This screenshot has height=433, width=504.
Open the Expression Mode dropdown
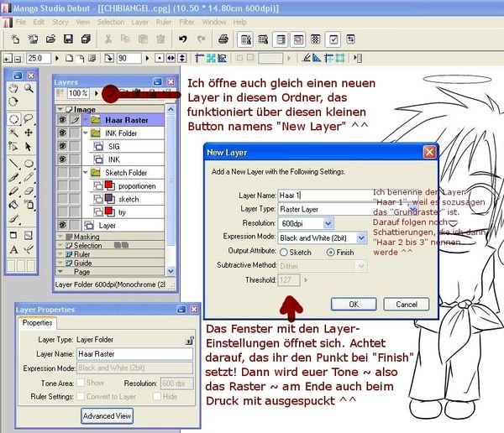pyautogui.click(x=361, y=238)
